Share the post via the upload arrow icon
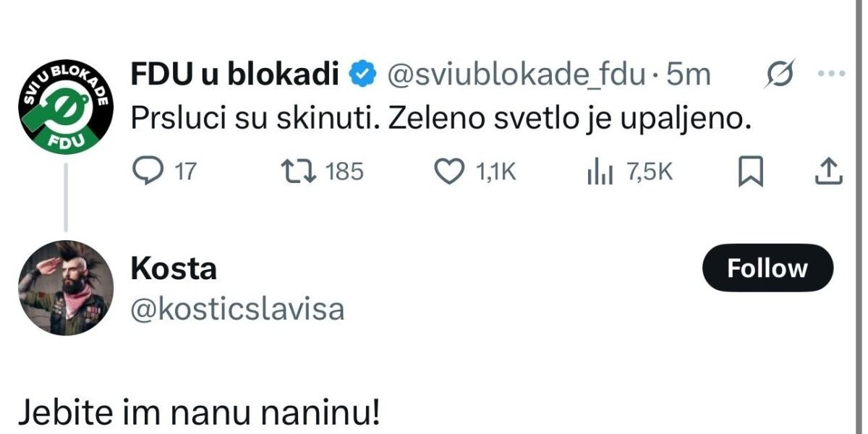The width and height of the screenshot is (868, 434). click(830, 171)
